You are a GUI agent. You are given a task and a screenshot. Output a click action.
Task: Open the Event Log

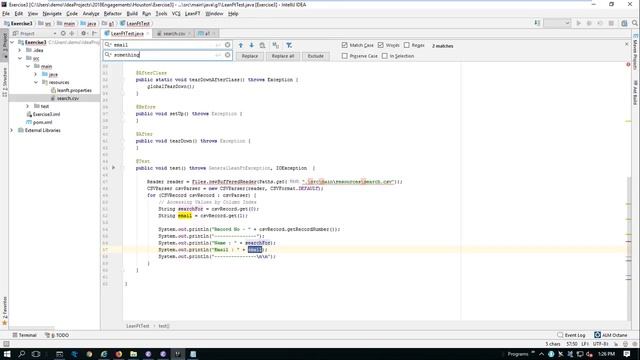(x=571, y=335)
